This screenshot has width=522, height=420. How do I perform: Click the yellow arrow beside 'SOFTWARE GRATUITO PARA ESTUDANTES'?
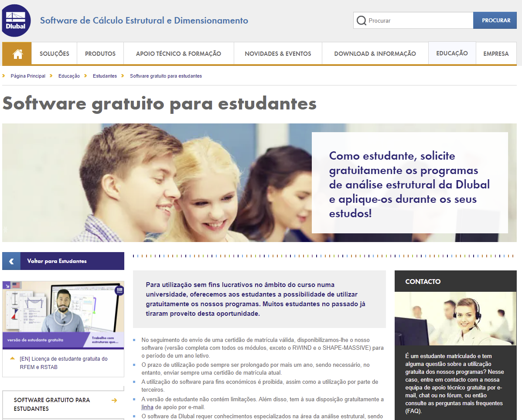(114, 400)
